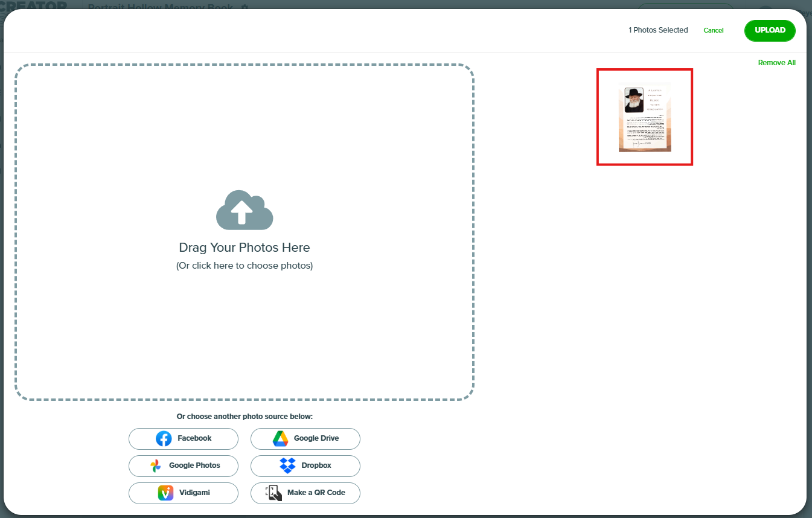This screenshot has height=518, width=812.
Task: Click the 'Google Drive' button label
Action: [316, 438]
